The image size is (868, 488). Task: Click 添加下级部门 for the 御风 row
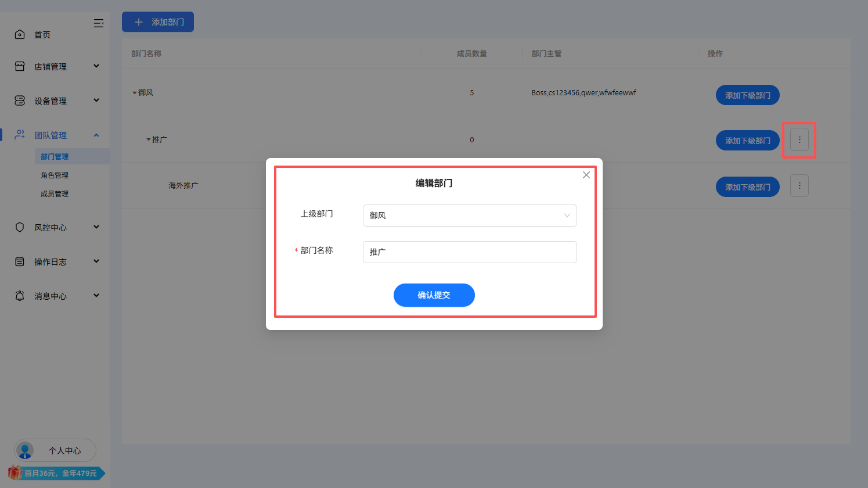click(x=747, y=95)
